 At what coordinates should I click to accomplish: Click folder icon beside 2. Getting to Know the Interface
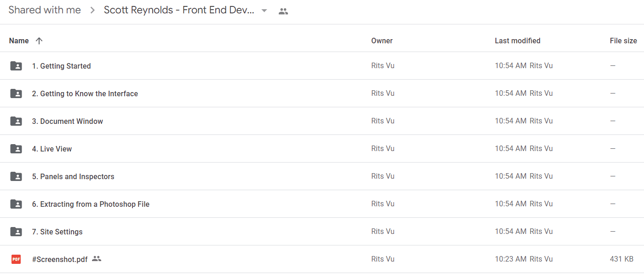point(16,93)
